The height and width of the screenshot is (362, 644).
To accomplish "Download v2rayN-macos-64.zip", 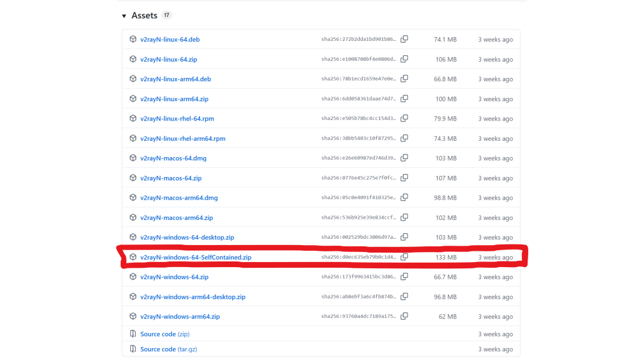I will pyautogui.click(x=170, y=178).
